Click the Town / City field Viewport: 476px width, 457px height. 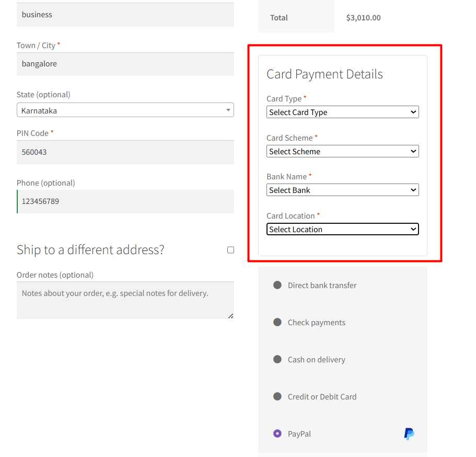(125, 64)
